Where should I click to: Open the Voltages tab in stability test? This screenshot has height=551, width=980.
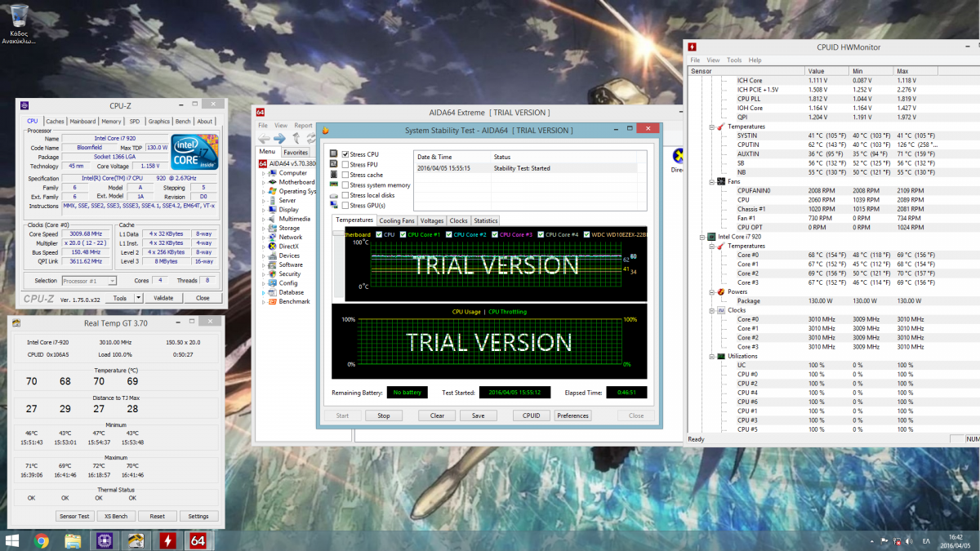click(432, 220)
